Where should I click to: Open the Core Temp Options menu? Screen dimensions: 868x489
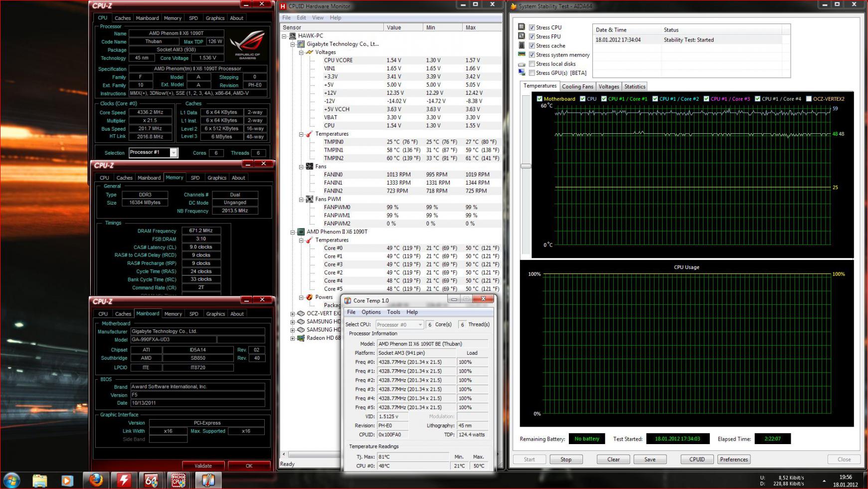coord(371,312)
